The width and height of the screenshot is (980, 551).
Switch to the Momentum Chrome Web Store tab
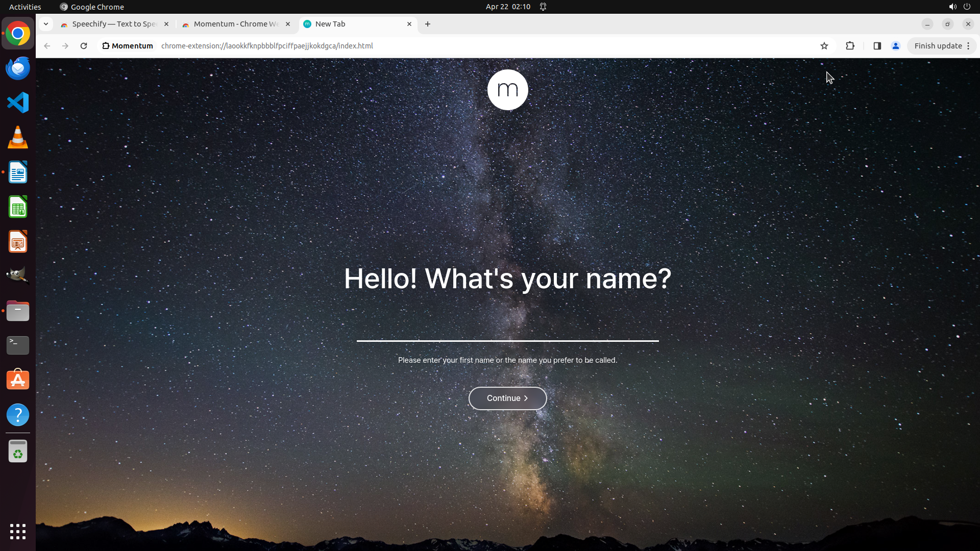coord(235,24)
